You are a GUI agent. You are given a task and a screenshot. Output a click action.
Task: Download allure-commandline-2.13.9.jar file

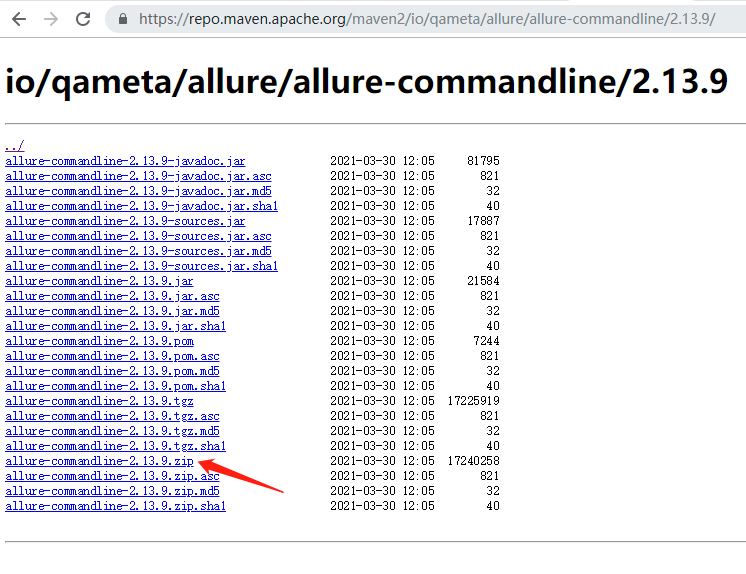tap(99, 281)
